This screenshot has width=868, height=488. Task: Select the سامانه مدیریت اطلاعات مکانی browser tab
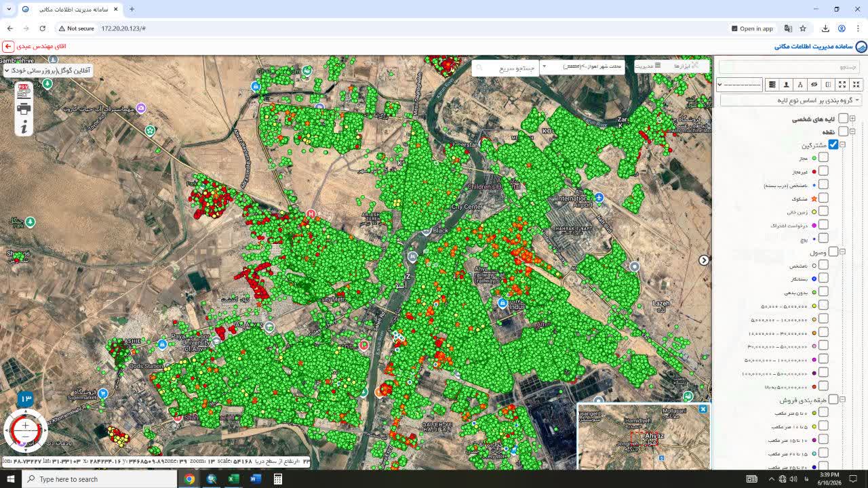(69, 9)
